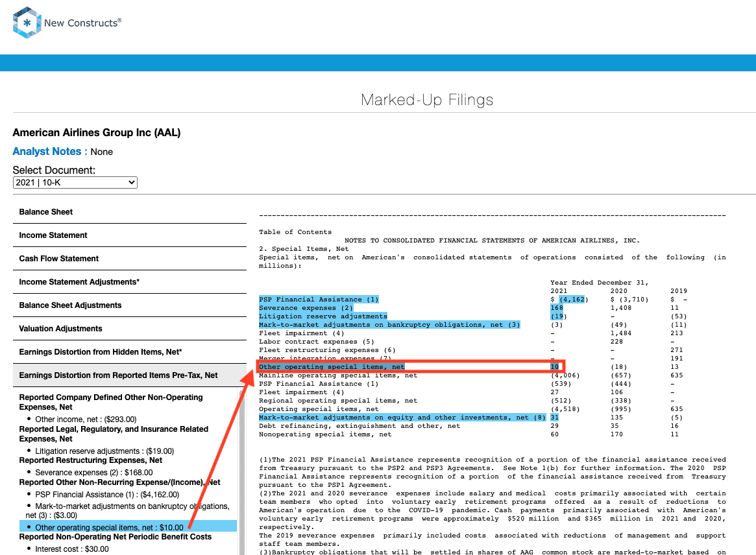This screenshot has height=555, width=756.
Task: Open Earnings Distortion from Hidden Items section
Action: point(130,352)
